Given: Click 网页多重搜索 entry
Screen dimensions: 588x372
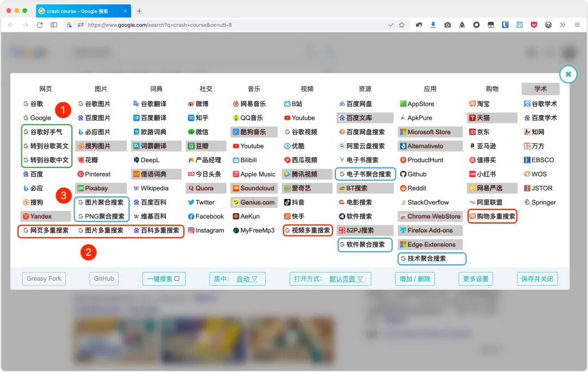Looking at the screenshot, I should coord(46,231).
